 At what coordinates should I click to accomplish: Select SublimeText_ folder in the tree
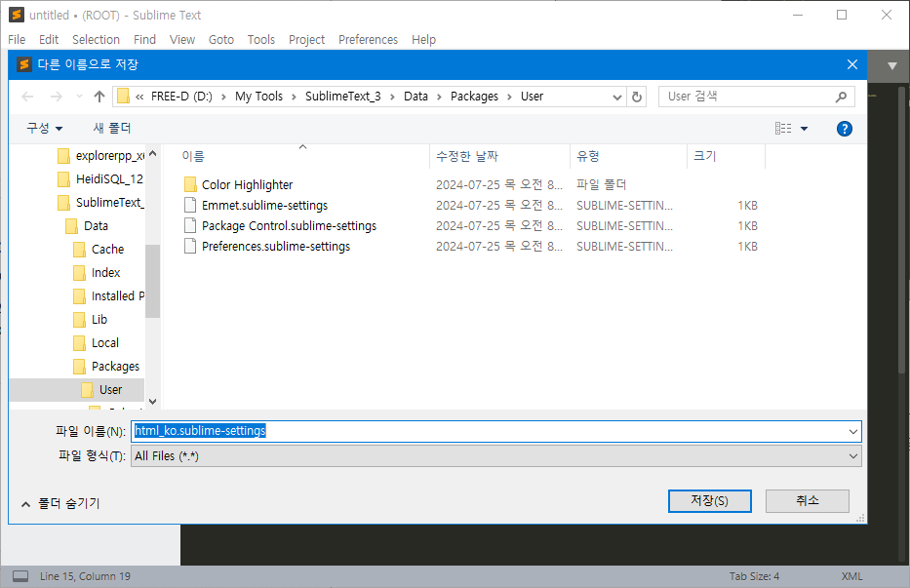click(x=101, y=202)
